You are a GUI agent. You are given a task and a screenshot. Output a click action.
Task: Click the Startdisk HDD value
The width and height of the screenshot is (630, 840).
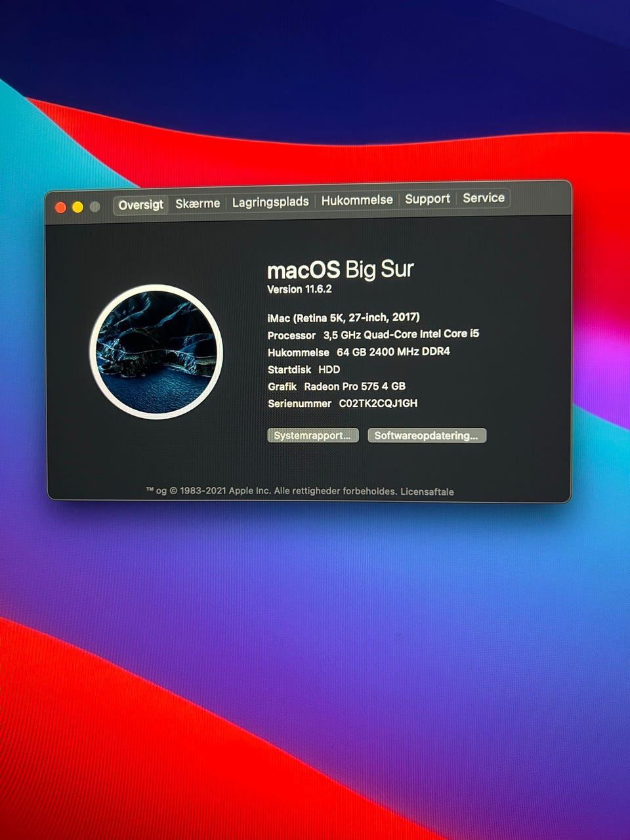[329, 369]
